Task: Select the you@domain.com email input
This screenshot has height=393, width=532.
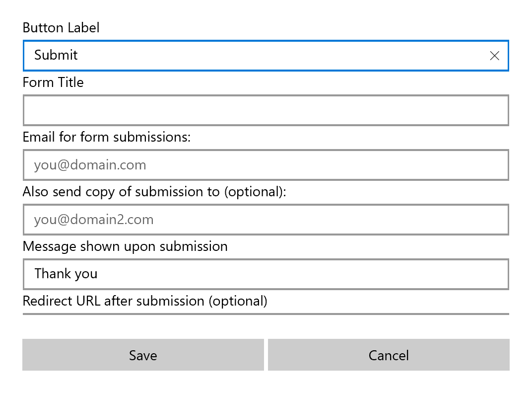Action: 266,165
